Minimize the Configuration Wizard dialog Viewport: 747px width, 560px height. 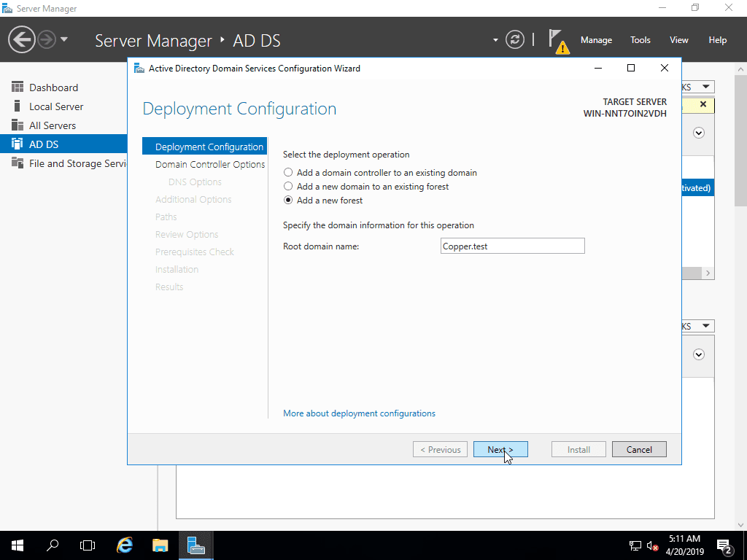[598, 68]
